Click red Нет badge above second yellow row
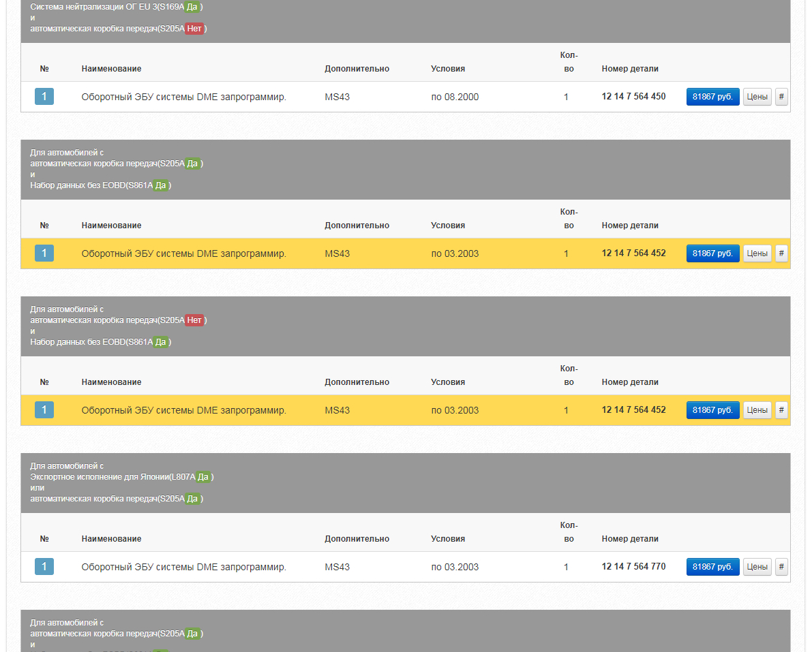Image resolution: width=812 pixels, height=652 pixels. 194,320
